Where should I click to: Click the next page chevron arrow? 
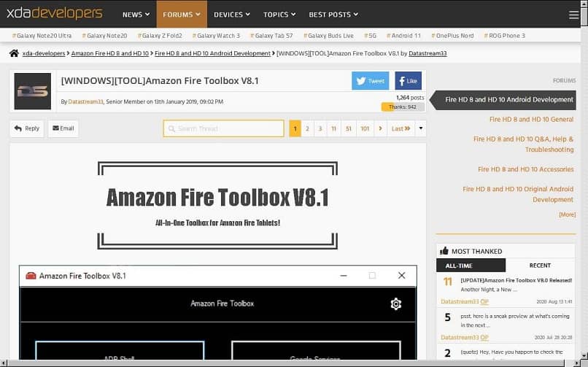click(380, 128)
